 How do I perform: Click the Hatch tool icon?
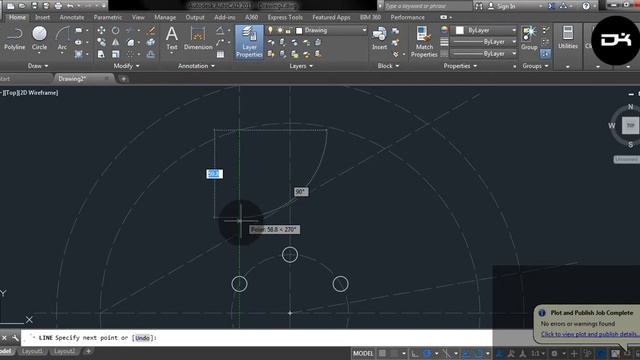[x=79, y=54]
